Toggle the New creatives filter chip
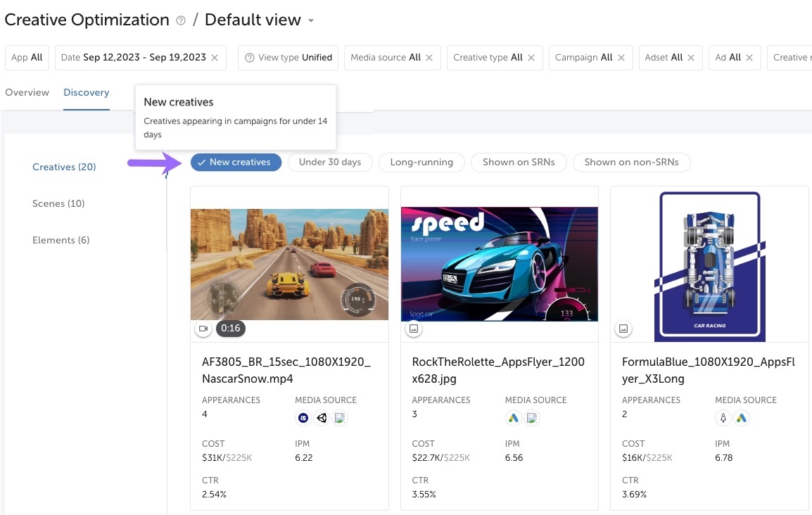 pos(236,162)
